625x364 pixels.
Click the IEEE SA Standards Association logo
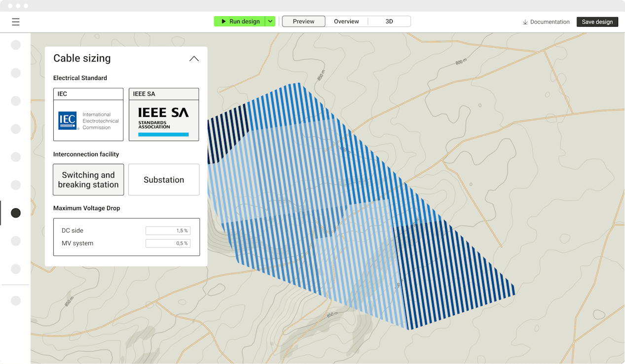click(163, 121)
